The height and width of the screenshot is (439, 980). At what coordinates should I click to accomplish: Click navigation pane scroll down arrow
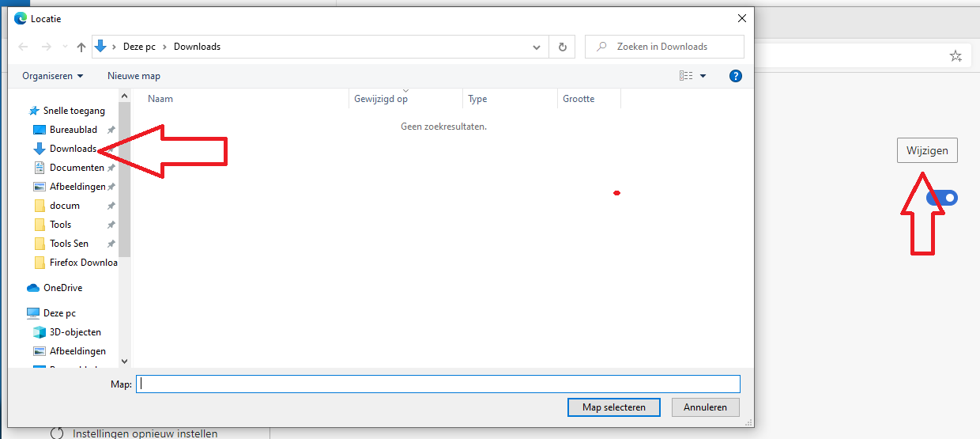tap(124, 361)
